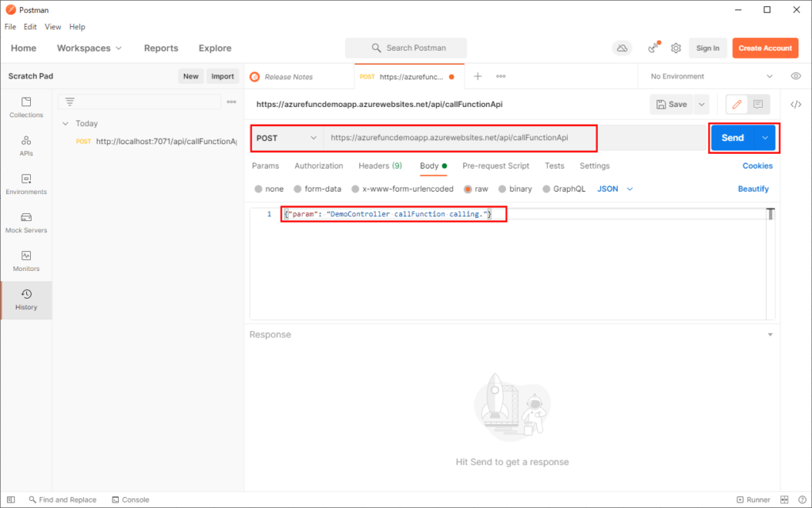Open the Console from the status bar
This screenshot has width=812, height=508.
pos(129,499)
